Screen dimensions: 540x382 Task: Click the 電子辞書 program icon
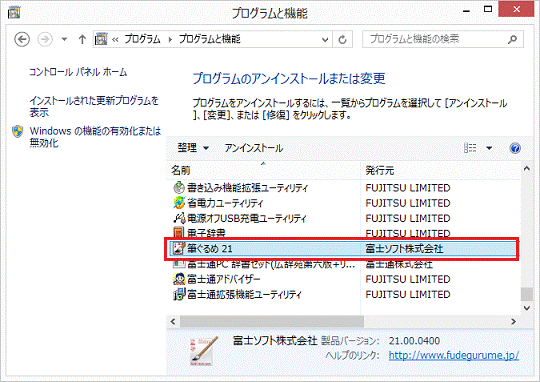pyautogui.click(x=179, y=233)
